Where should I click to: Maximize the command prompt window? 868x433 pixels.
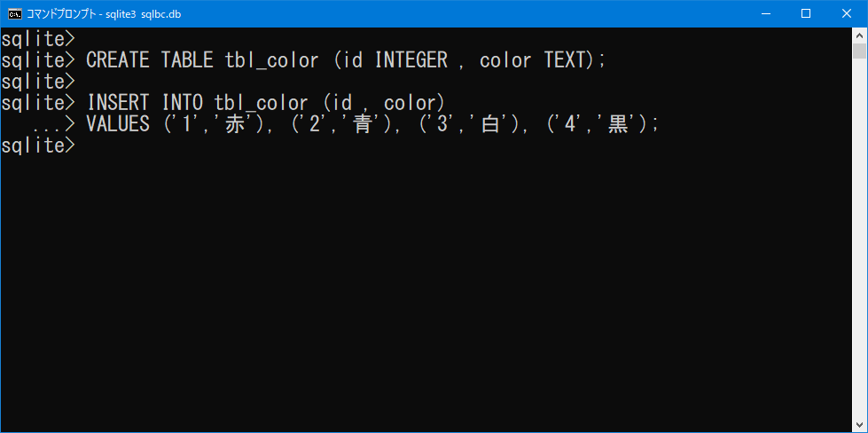coord(806,14)
